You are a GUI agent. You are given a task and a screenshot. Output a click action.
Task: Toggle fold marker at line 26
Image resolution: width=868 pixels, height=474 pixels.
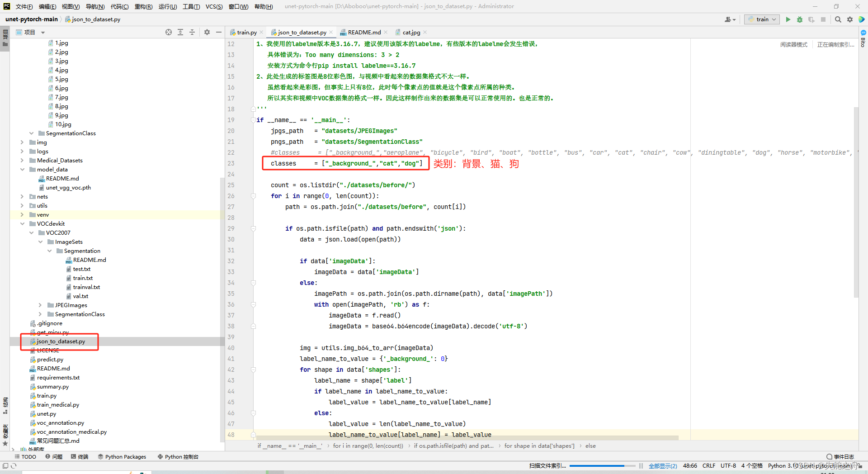click(253, 196)
